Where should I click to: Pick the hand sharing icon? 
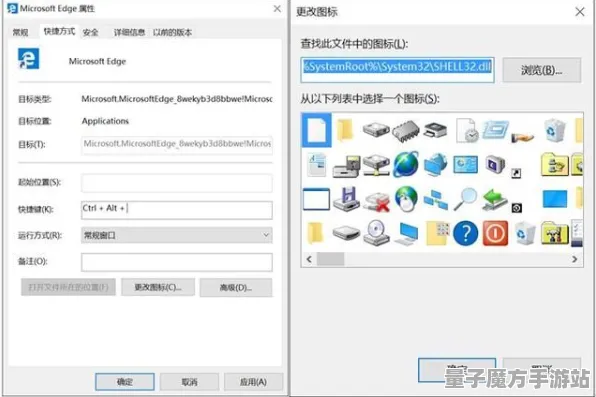523,136
